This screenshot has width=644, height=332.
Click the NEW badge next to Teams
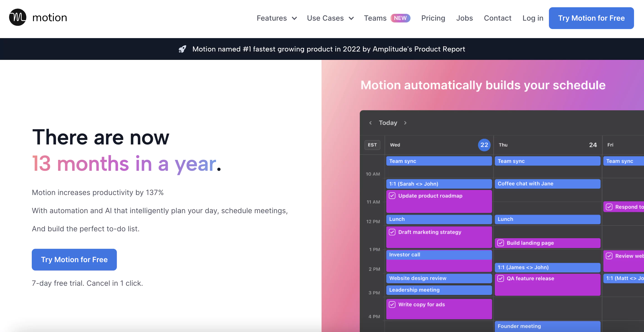point(400,18)
